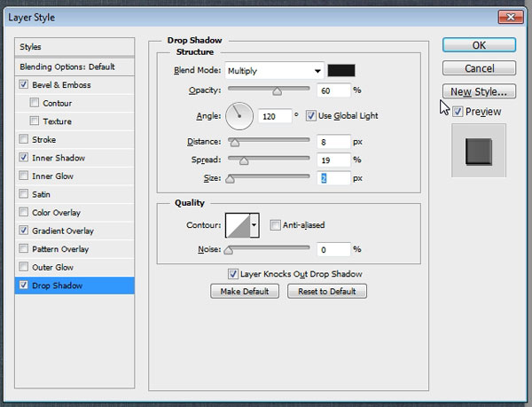Click the shadow color swatch

coord(341,70)
